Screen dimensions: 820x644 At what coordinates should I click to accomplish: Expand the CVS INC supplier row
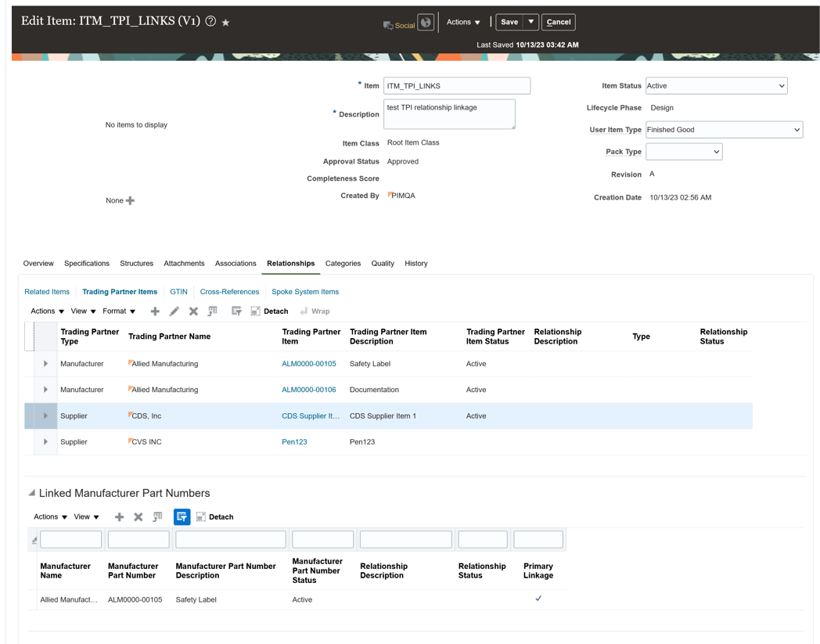pyautogui.click(x=45, y=442)
